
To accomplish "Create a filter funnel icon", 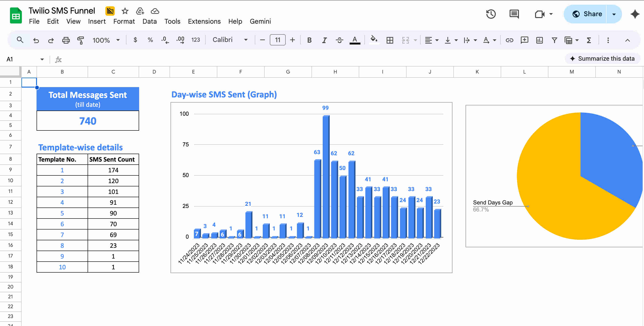I will [x=554, y=40].
